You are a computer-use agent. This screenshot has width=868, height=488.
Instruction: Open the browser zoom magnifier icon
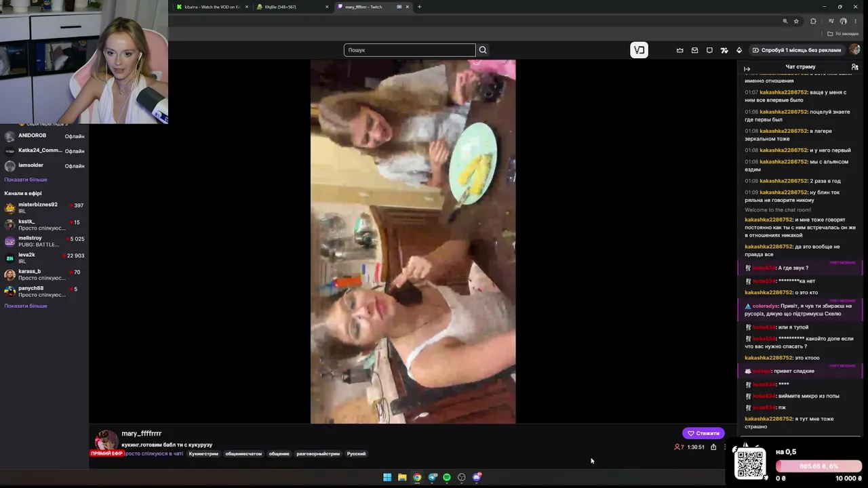(x=785, y=21)
